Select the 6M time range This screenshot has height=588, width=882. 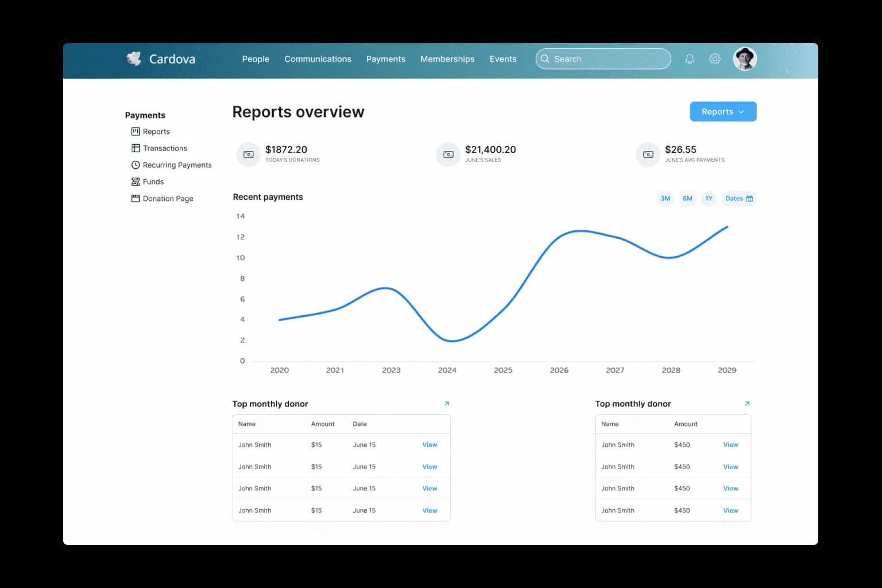click(x=687, y=199)
